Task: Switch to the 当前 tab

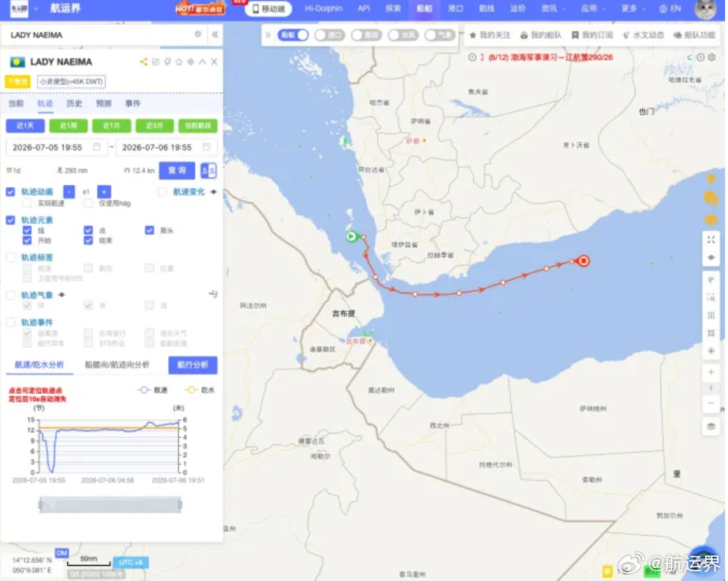Action: click(16, 103)
